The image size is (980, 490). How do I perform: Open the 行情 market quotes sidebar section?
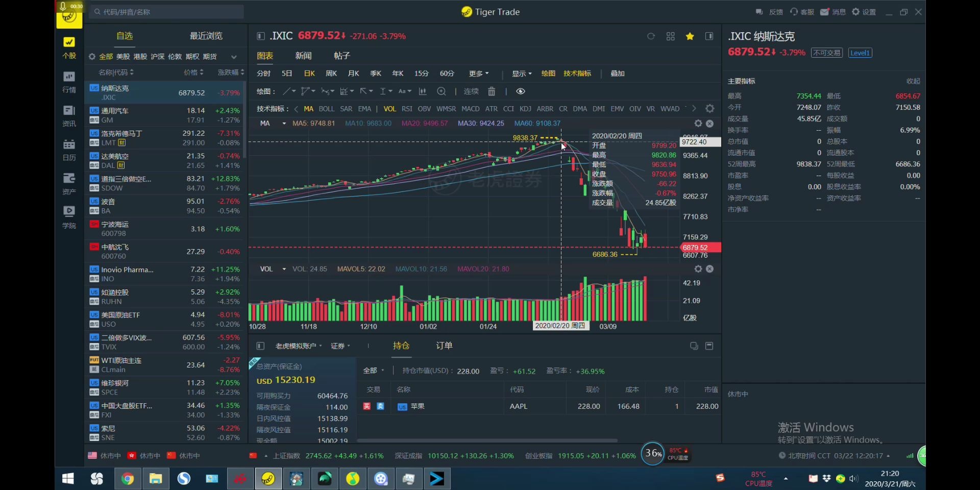pos(69,82)
